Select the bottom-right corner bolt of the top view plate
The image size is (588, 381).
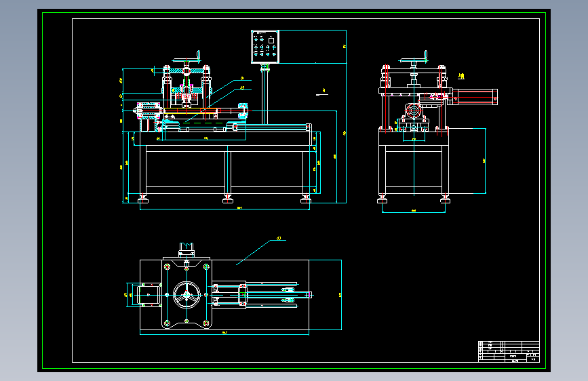coord(206,323)
